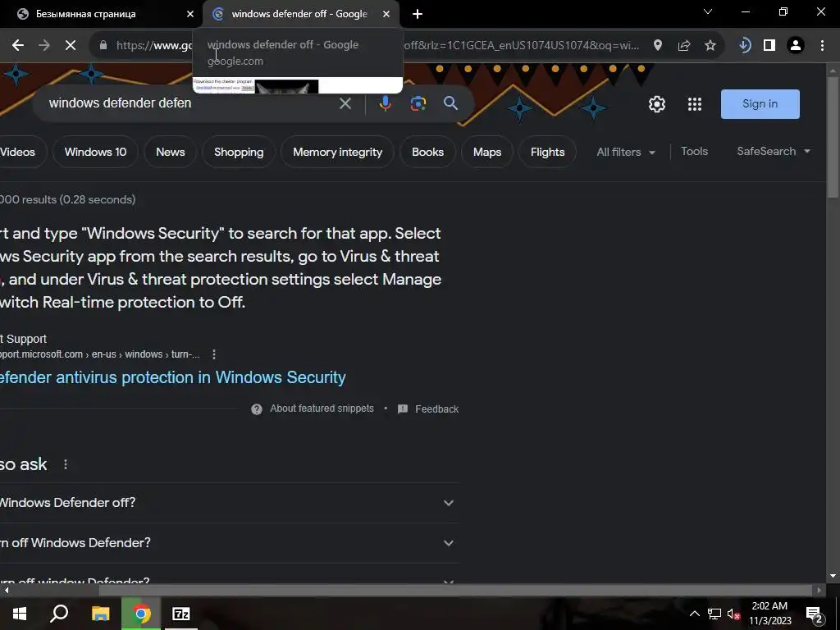Viewport: 840px width, 630px height.
Task: Open more options for Microsoft Support result
Action: [214, 354]
